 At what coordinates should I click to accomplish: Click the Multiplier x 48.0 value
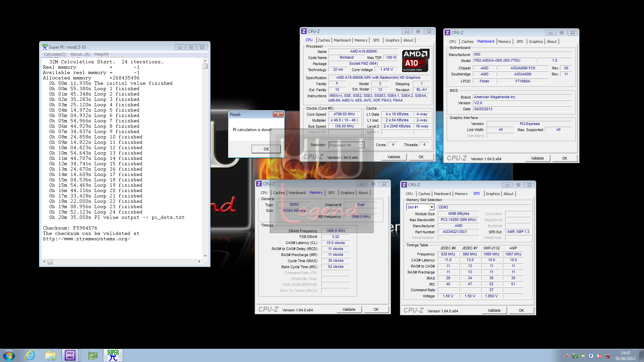pyautogui.click(x=344, y=120)
